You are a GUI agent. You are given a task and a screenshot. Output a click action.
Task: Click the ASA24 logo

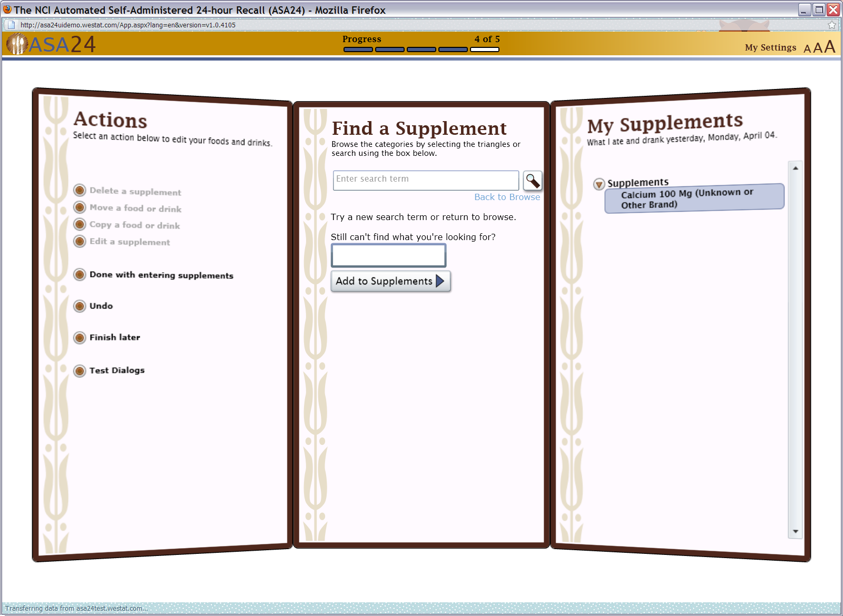(51, 44)
